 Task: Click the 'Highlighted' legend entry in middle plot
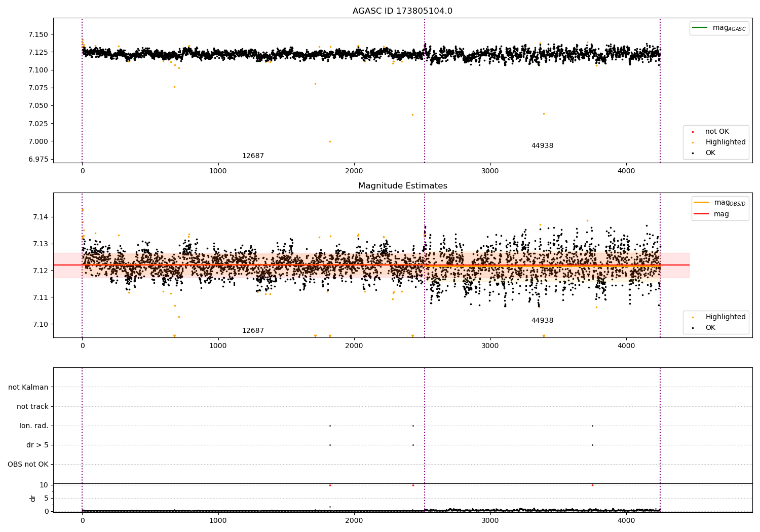coord(725,317)
